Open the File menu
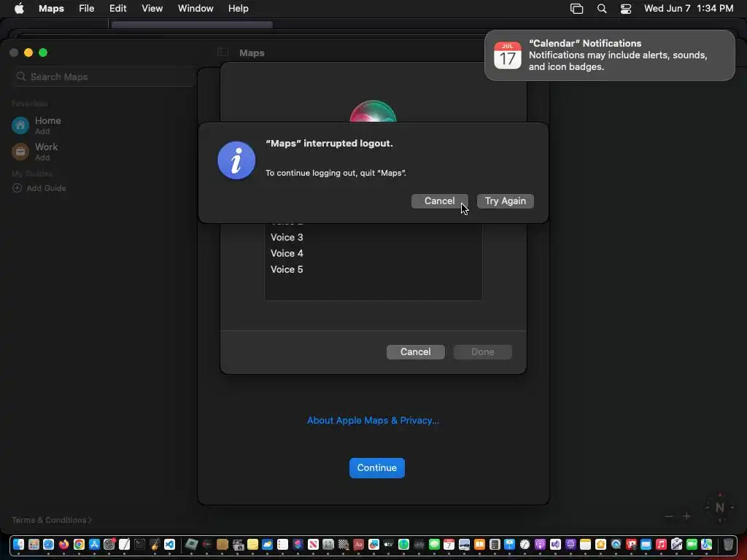Viewport: 747px width, 560px height. click(x=86, y=9)
